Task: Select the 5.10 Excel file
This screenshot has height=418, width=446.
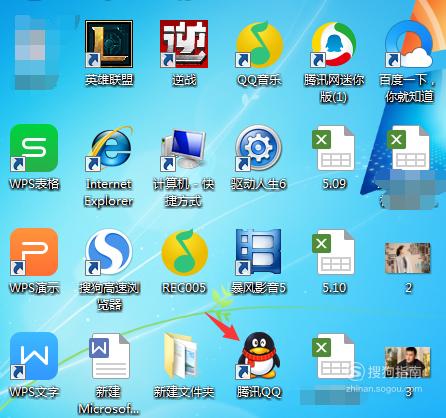Action: tap(333, 252)
